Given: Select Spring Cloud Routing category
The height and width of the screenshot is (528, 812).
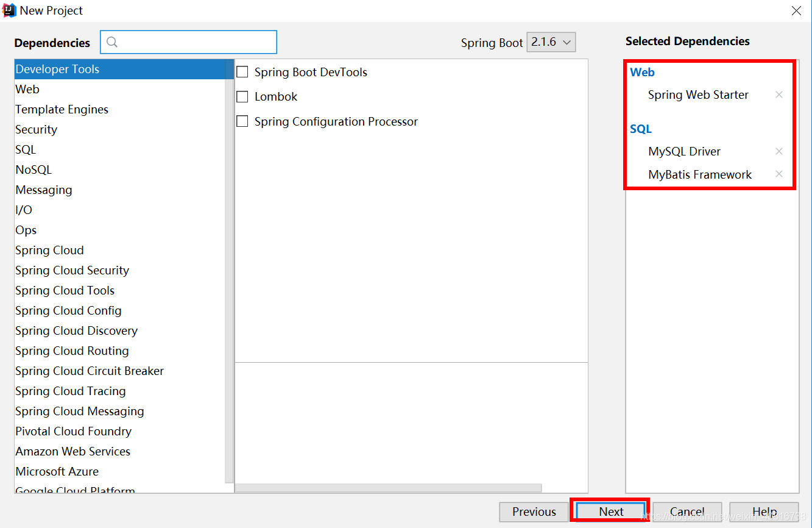Looking at the screenshot, I should (x=119, y=351).
